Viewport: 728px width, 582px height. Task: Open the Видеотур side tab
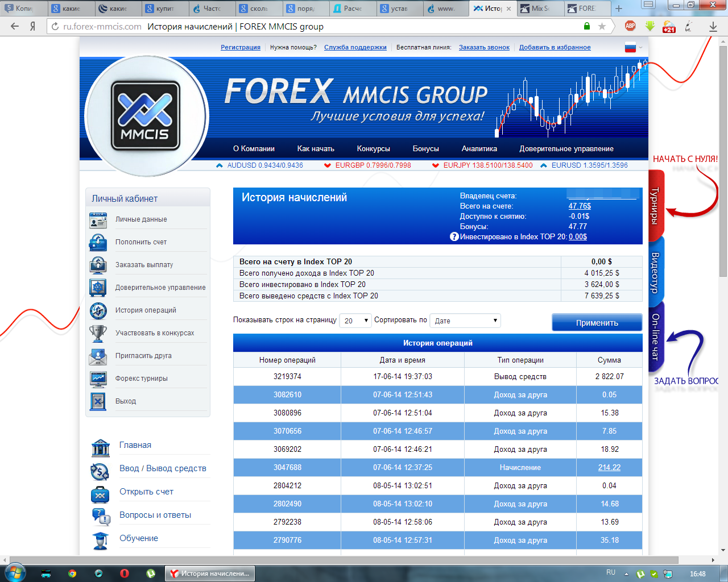click(x=656, y=272)
